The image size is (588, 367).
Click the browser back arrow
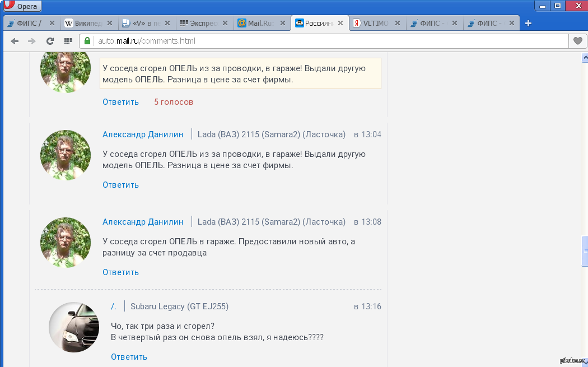point(15,41)
